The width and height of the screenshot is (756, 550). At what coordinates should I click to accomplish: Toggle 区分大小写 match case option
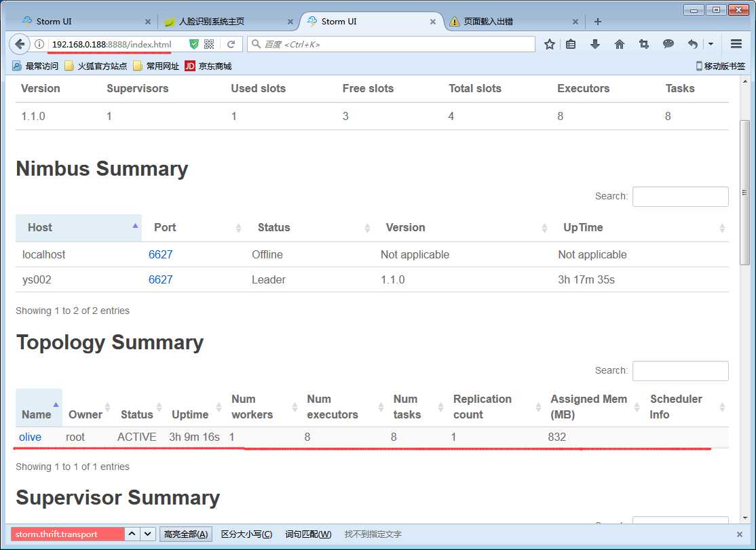click(246, 534)
